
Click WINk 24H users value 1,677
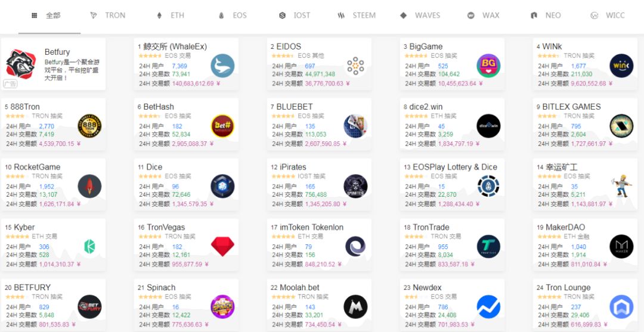[578, 66]
